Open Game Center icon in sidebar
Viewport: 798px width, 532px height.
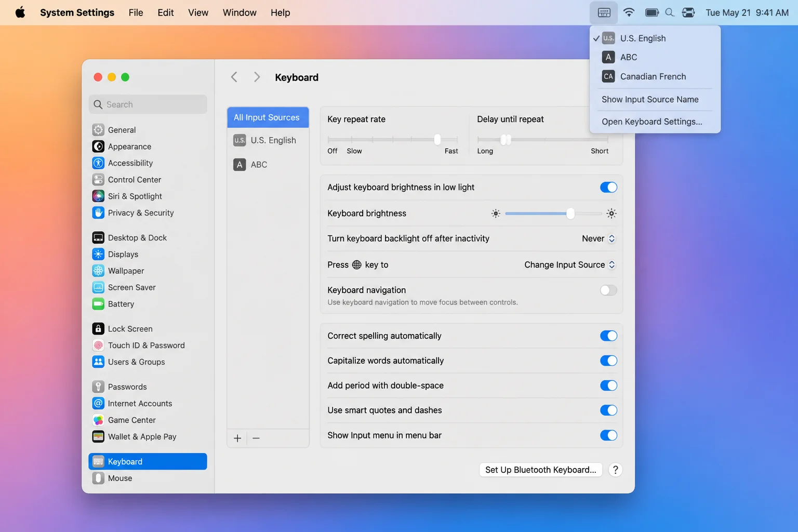tap(98, 420)
